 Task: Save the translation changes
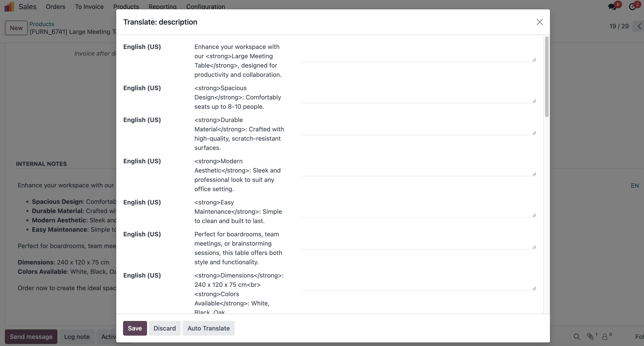click(135, 328)
